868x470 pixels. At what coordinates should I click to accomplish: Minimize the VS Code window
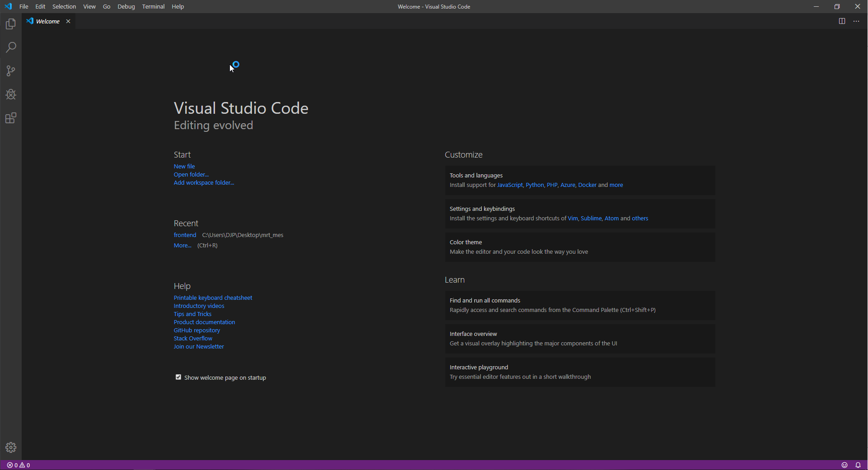816,6
